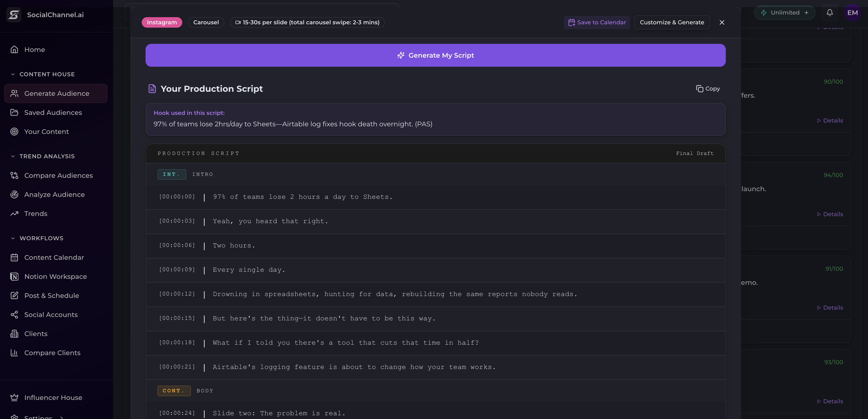Image resolution: width=868 pixels, height=419 pixels.
Task: Click the video camera icon in duration tag
Action: click(x=238, y=22)
